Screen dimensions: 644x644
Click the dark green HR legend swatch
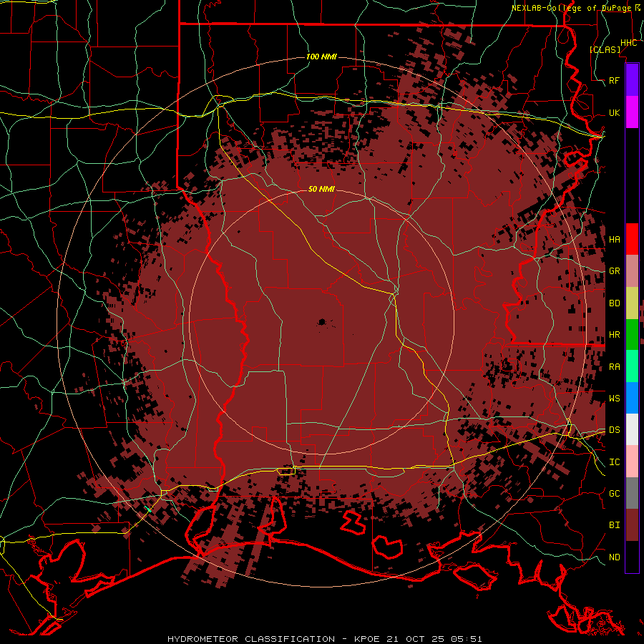(632, 334)
